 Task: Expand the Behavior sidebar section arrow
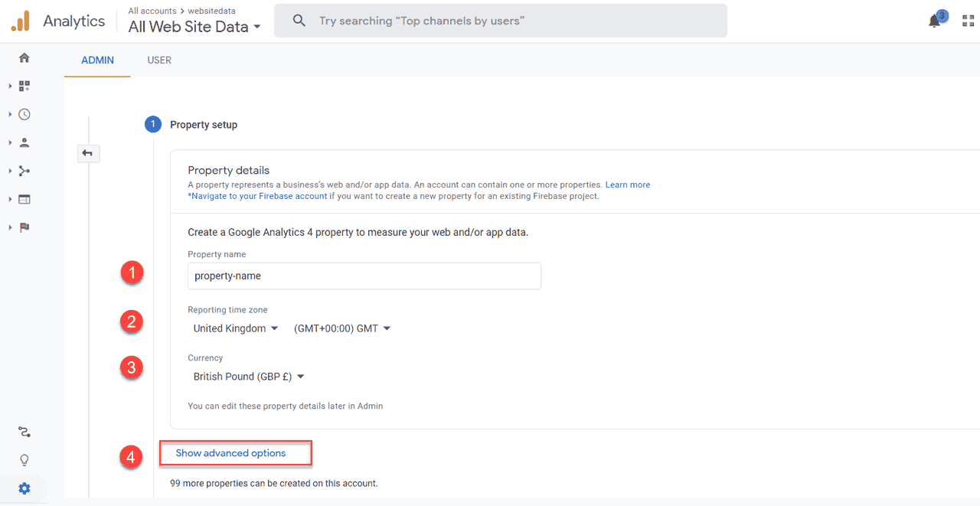coord(10,199)
